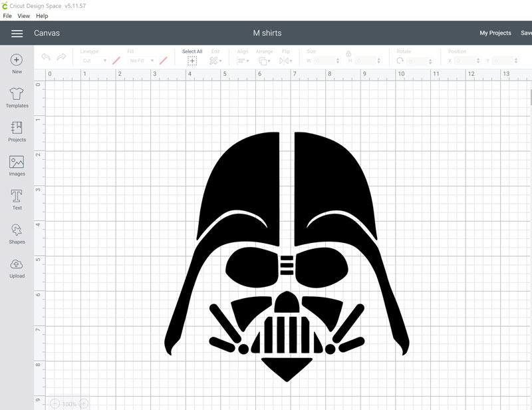Click the Undo arrow
Image resolution: width=532 pixels, height=410 pixels.
[x=46, y=57]
